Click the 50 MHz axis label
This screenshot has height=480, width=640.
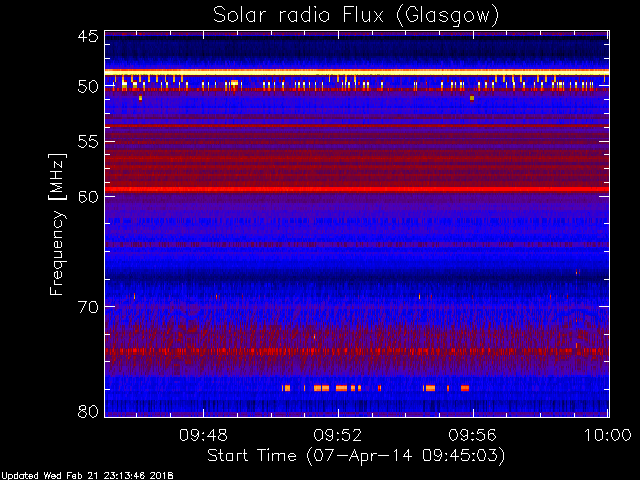88,87
